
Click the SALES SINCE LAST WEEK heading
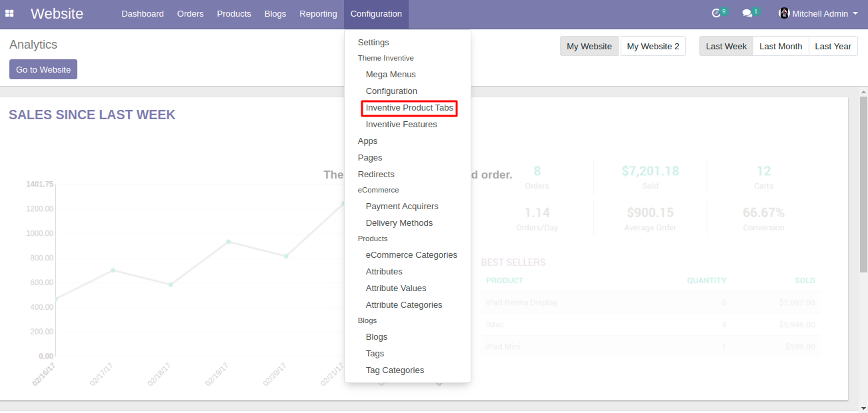92,115
